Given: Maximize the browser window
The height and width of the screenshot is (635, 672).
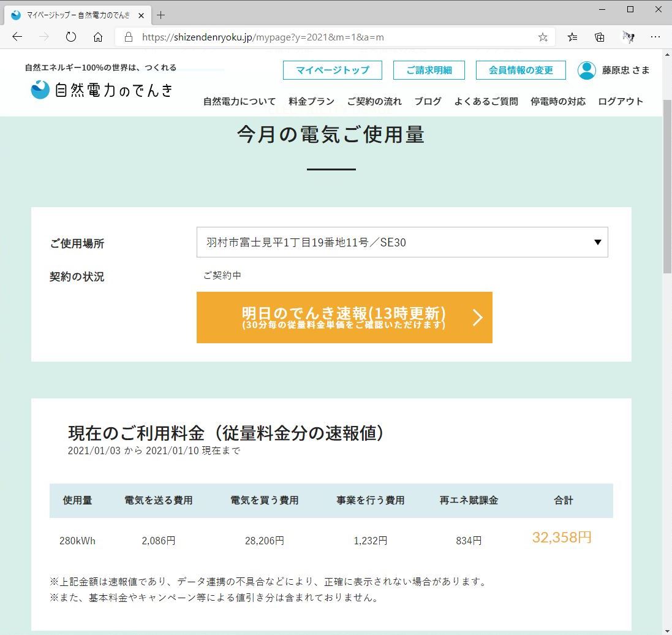Looking at the screenshot, I should point(630,9).
